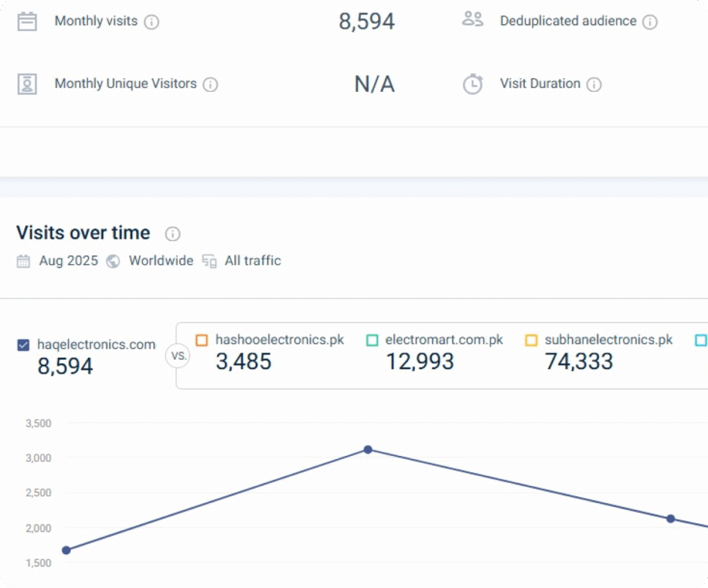Click the Monthly Unique Visitors icon
Screen dimensions: 708x588
(27, 84)
